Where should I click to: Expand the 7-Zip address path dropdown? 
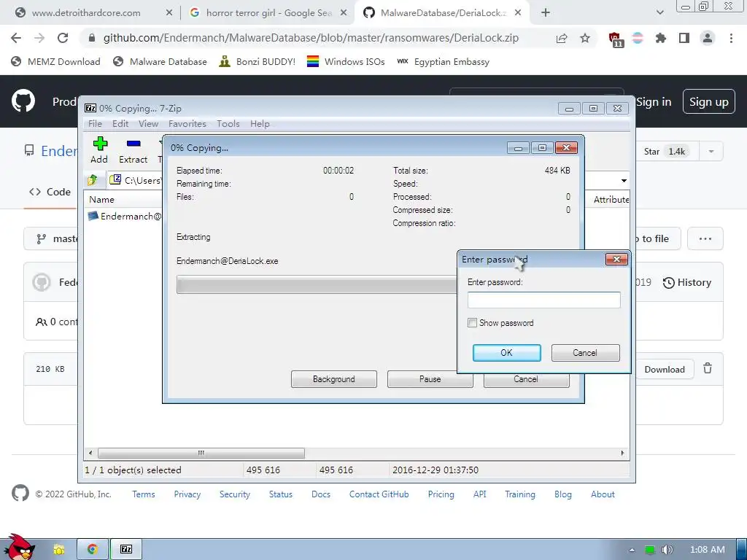coord(624,181)
